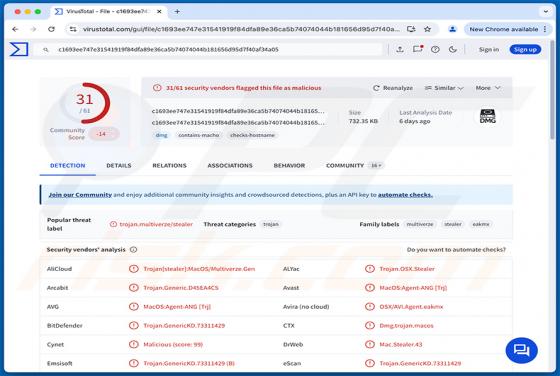Open Chrome's three-dot menu

(x=545, y=29)
